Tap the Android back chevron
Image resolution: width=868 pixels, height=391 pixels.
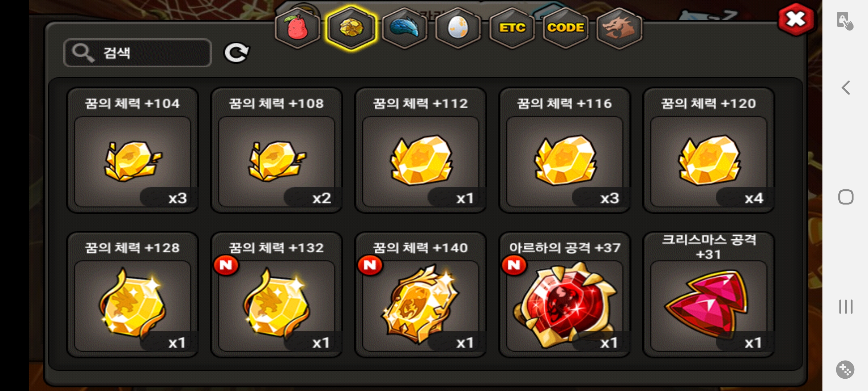point(846,88)
